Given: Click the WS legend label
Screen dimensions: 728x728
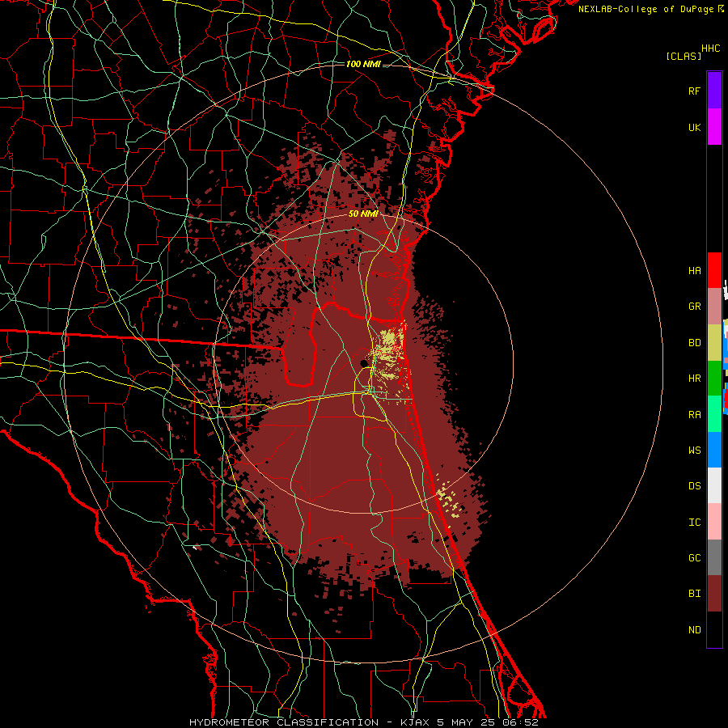Looking at the screenshot, I should coord(694,450).
